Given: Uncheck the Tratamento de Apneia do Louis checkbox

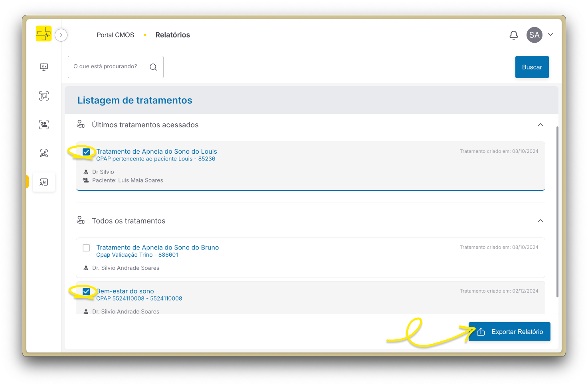Looking at the screenshot, I should click(86, 152).
